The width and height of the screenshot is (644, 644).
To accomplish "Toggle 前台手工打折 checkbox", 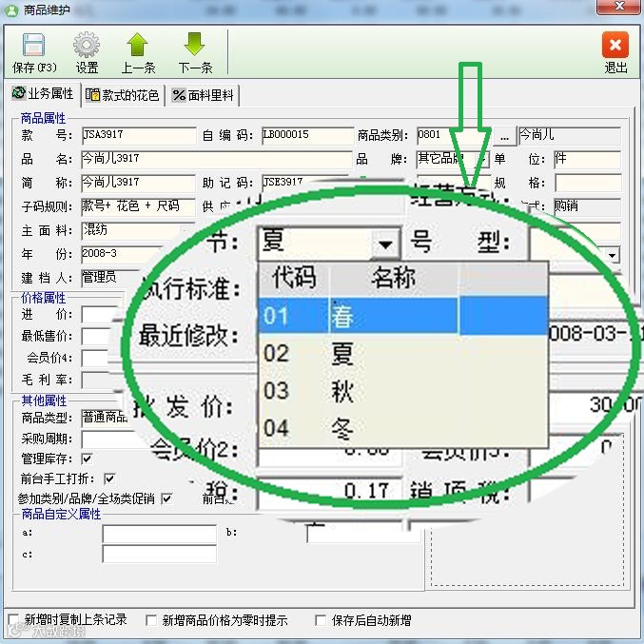I will pos(109,478).
